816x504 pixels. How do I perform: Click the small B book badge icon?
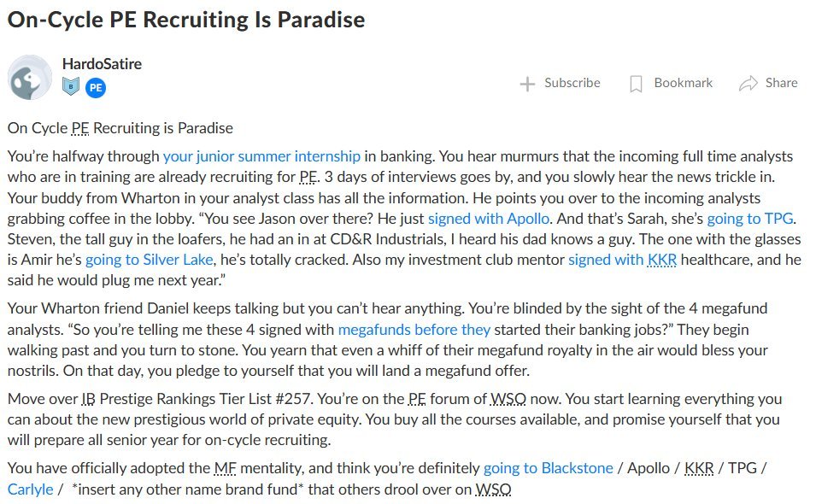70,86
